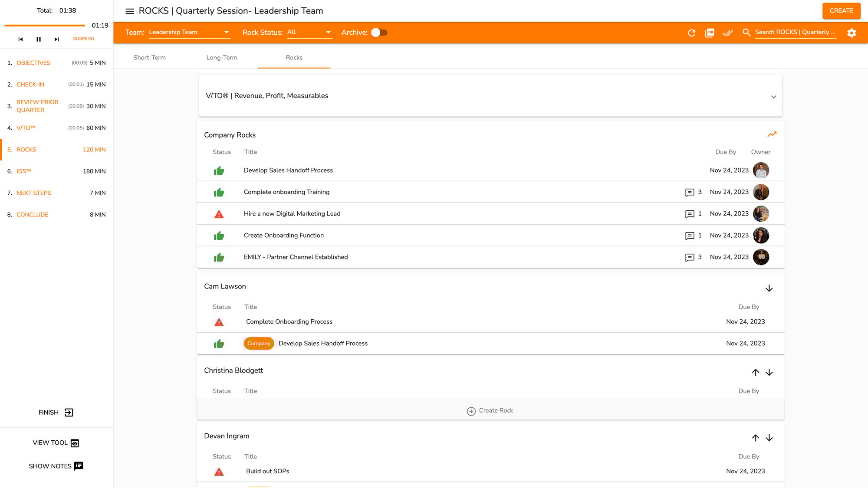Expand V/TO Revenue, Profit, Measurables panel
Screen dimensions: 868x488
click(x=773, y=97)
